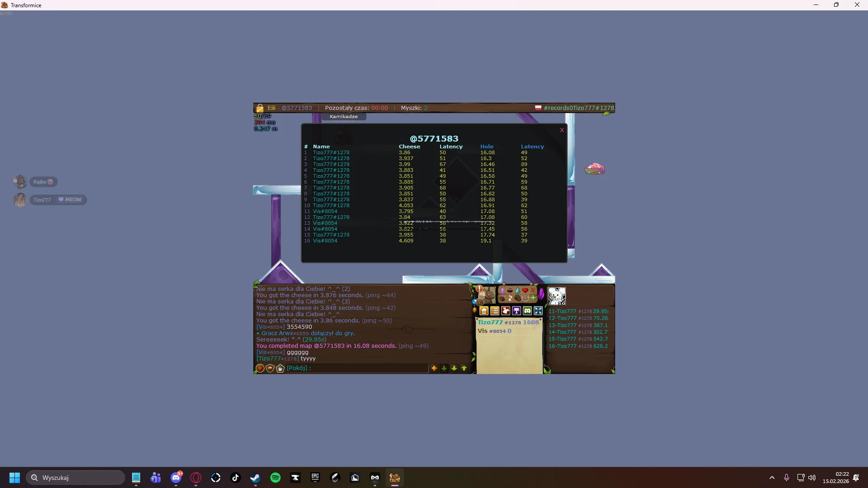The width and height of the screenshot is (868, 488).
Task: Click the Kamikadze tab label
Action: coord(344,117)
